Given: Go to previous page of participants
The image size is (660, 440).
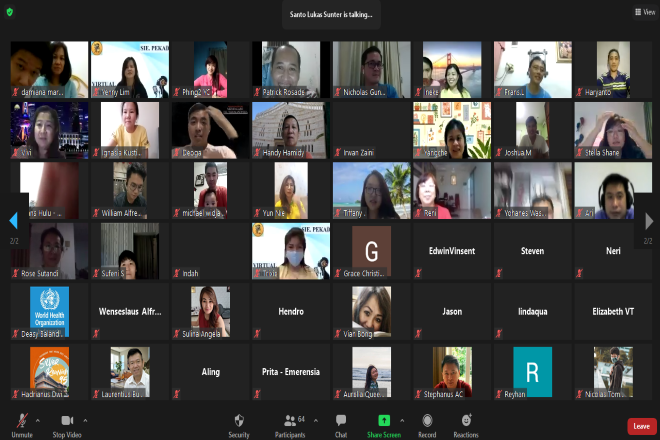Looking at the screenshot, I should point(13,221).
